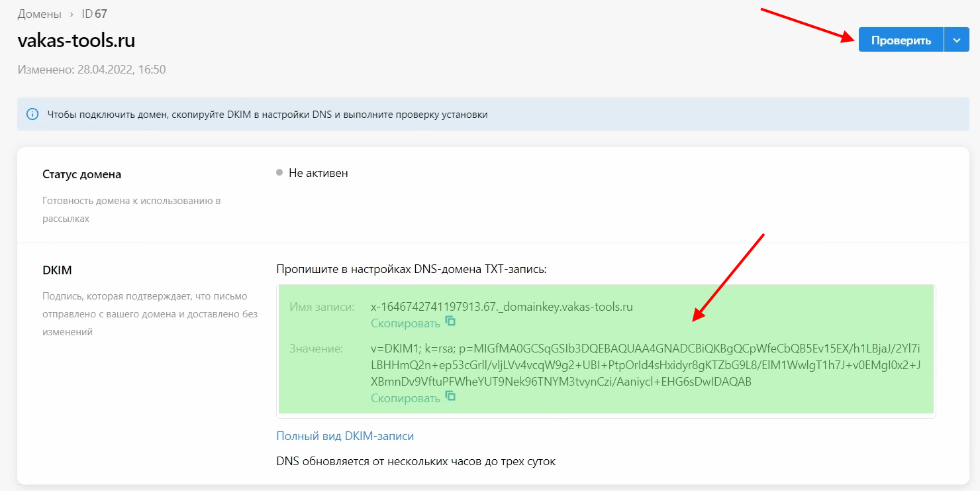This screenshot has width=980, height=491.
Task: Click Скопировать under the DKIM value
Action: [405, 398]
